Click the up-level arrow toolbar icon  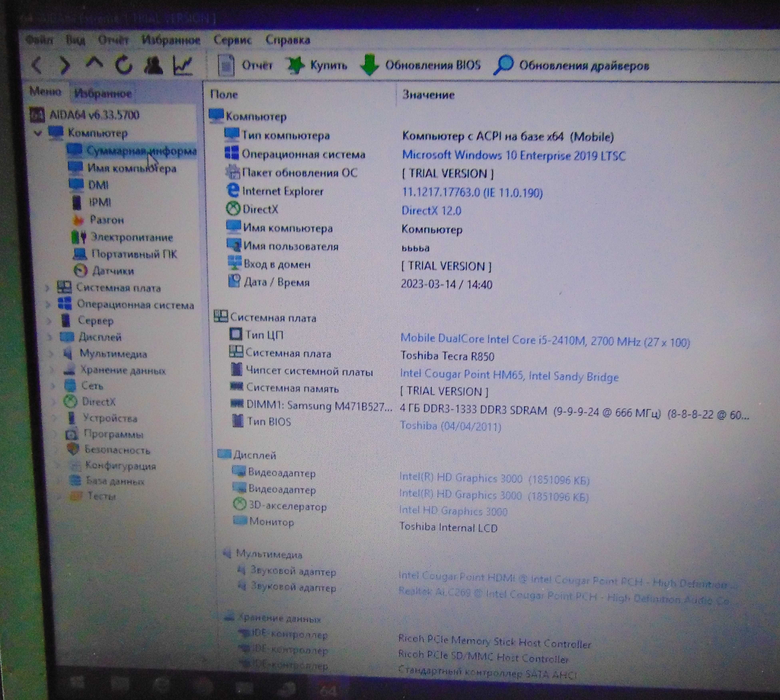coord(94,64)
